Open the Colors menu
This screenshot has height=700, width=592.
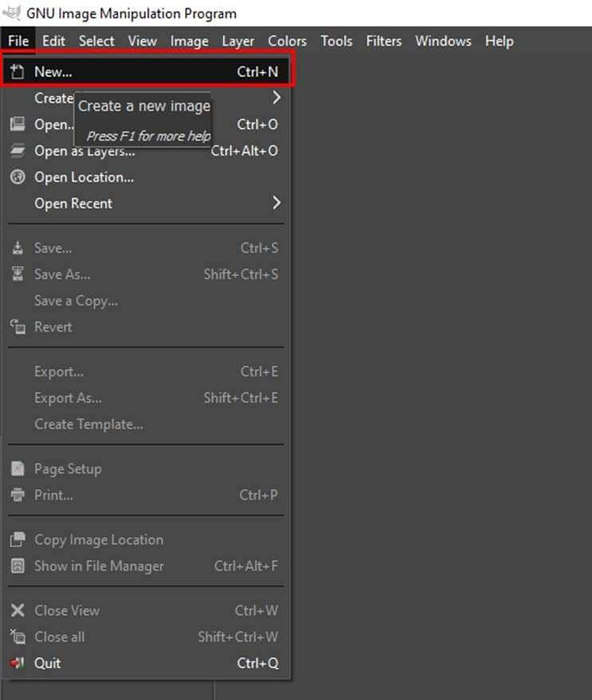pos(287,41)
